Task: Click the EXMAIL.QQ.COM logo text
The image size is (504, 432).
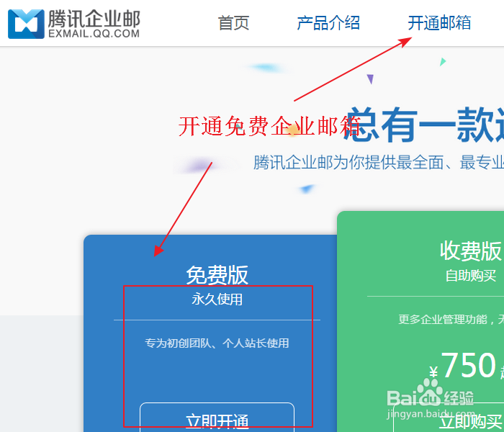Action: tap(94, 33)
